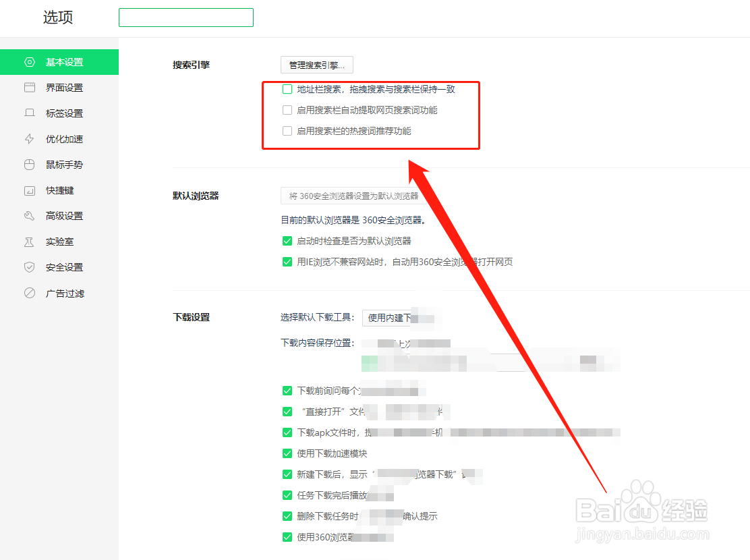Image resolution: width=750 pixels, height=560 pixels.
Task: Click the 高级设置 wrench icon
Action: [30, 216]
